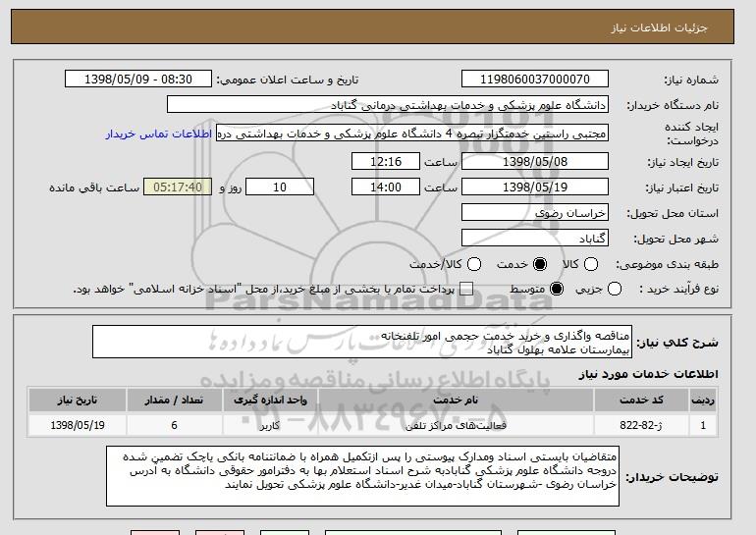Click the validity time field 14:00
Viewport: 756px width, 535px height.
click(x=386, y=187)
